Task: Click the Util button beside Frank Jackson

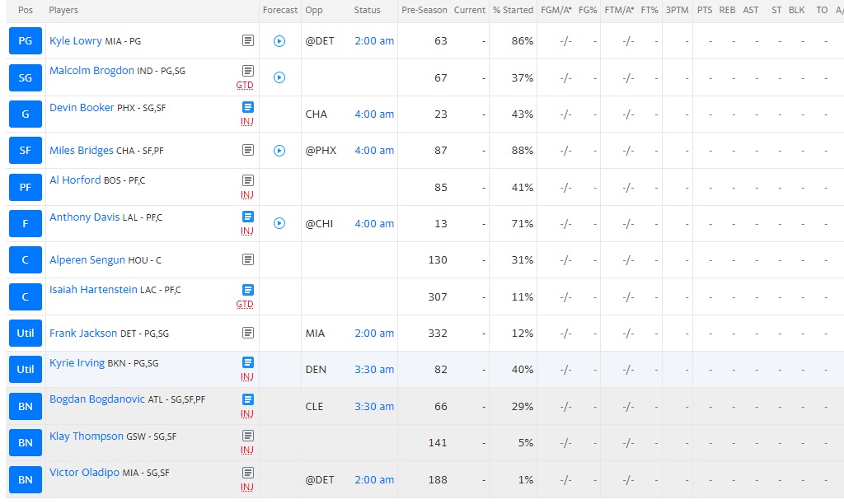Action: point(26,334)
